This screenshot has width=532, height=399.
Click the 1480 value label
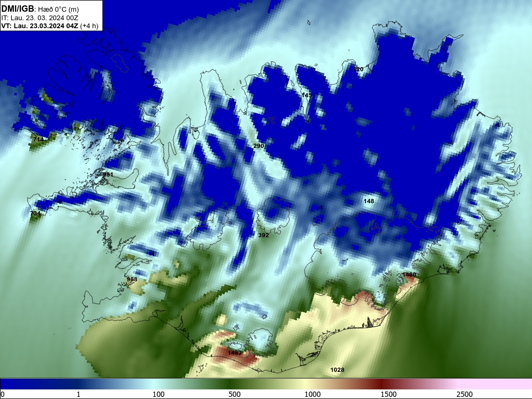click(409, 275)
